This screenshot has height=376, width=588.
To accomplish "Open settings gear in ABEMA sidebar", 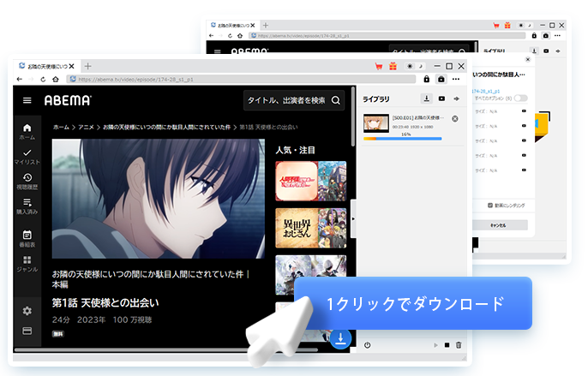I will pos(27,310).
